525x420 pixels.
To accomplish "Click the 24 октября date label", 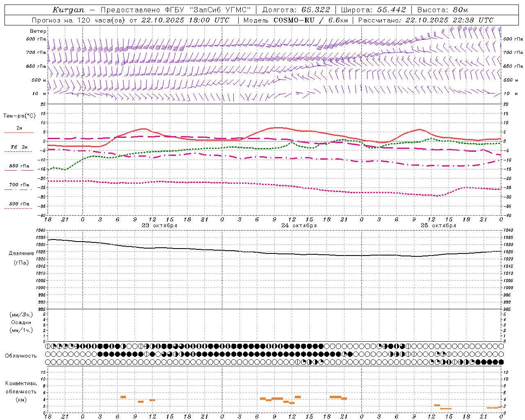I will pyautogui.click(x=299, y=226).
